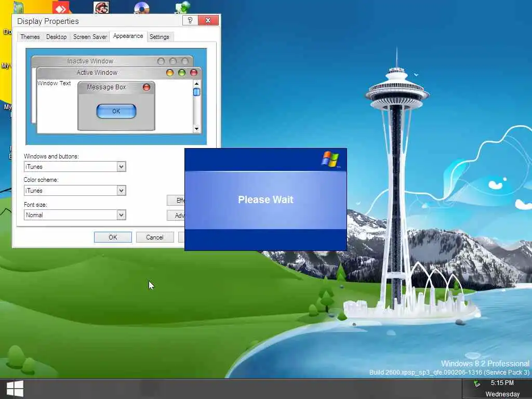Click the preview scrollbar up arrow

pyautogui.click(x=196, y=83)
